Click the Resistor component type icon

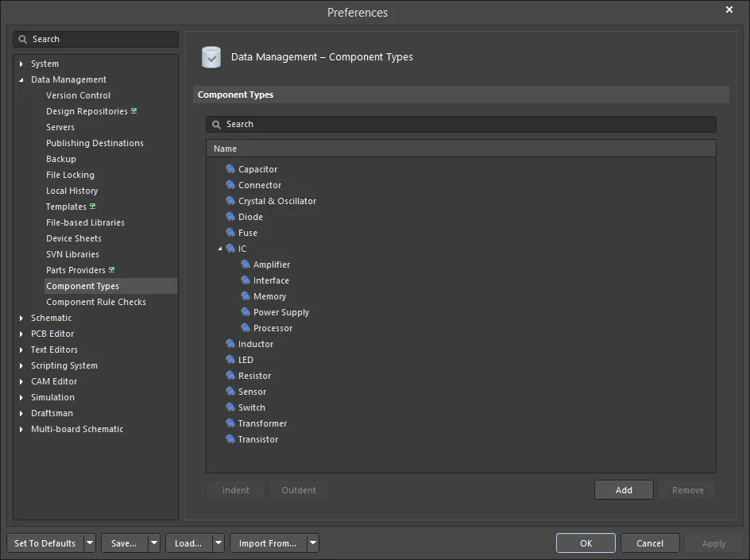click(x=230, y=376)
